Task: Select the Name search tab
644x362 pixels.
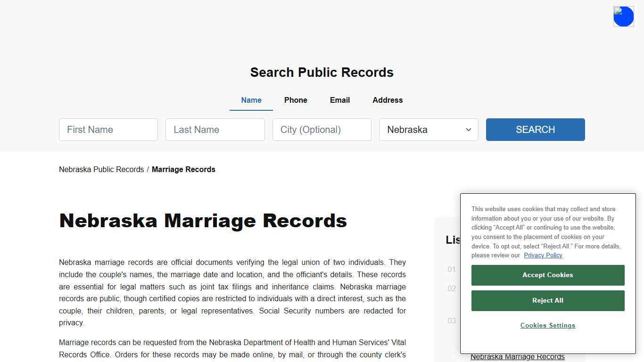Action: point(251,100)
